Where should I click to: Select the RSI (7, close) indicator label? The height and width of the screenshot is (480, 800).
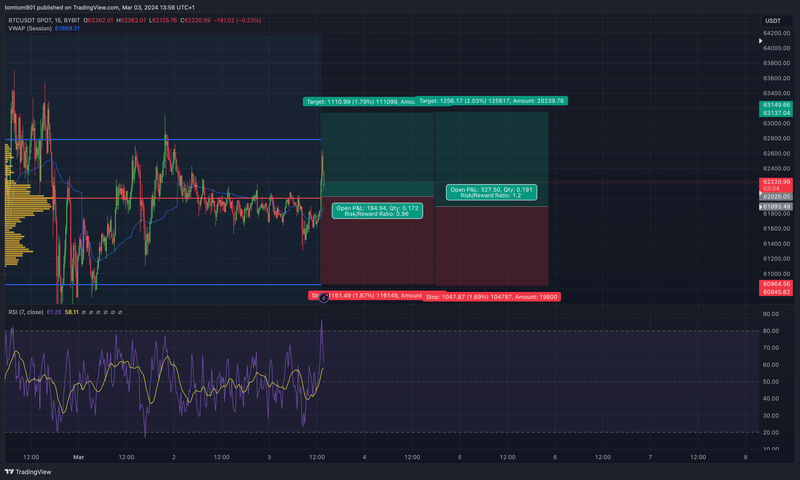click(x=26, y=312)
